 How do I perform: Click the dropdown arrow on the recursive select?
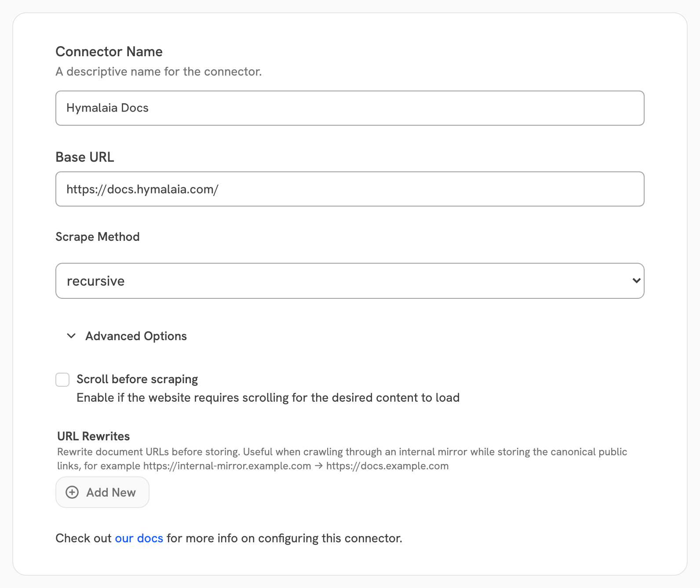coord(636,281)
